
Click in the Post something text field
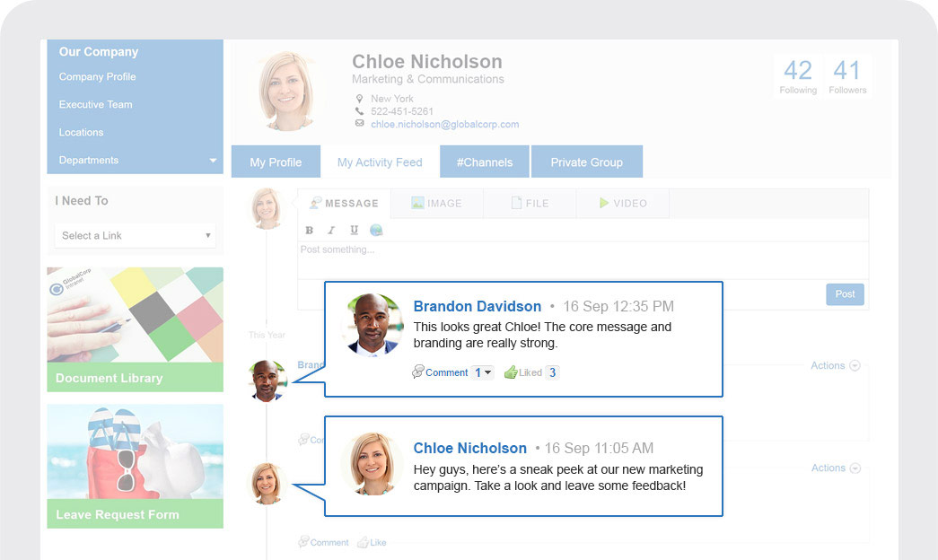coord(583,259)
